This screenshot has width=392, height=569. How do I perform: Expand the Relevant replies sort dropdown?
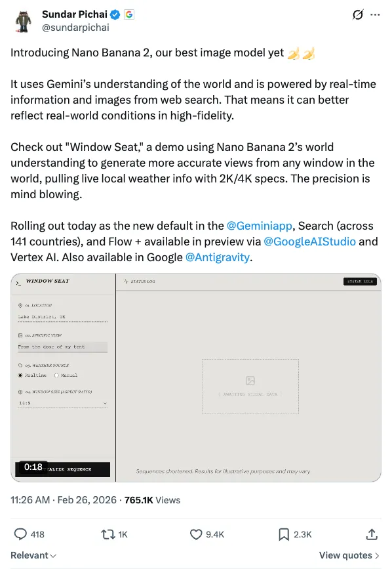pos(31,555)
